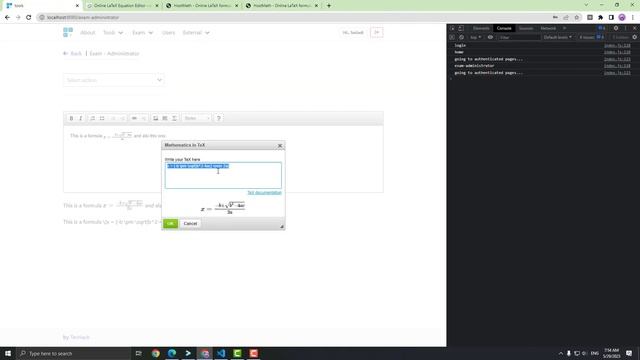Insert a numbered list in the editor
The width and height of the screenshot is (640, 360).
pos(93,118)
